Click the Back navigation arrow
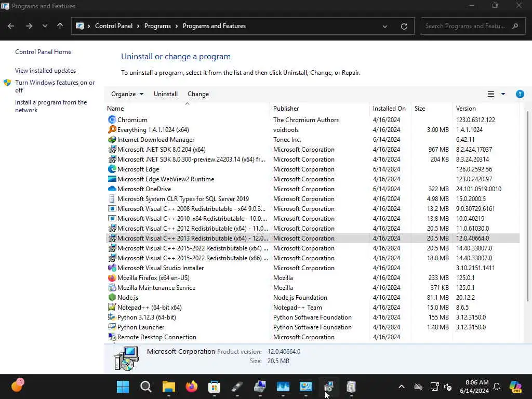Image resolution: width=532 pixels, height=399 pixels. coord(11,26)
